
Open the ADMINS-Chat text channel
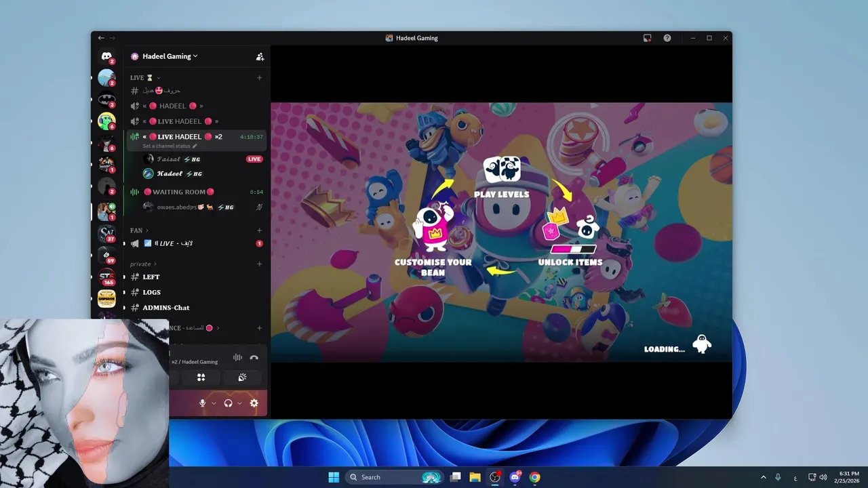(197, 308)
